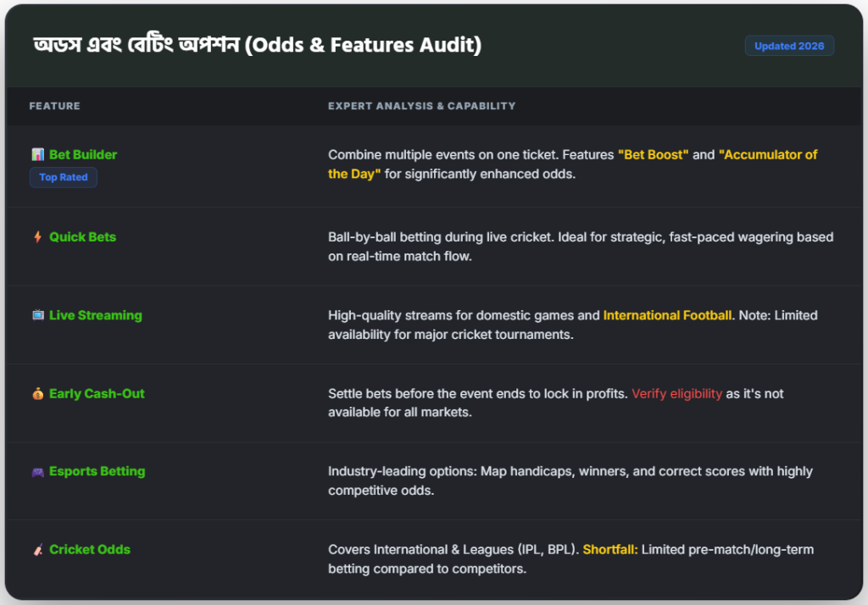This screenshot has height=605, width=868.
Task: Click the red Verify eligibility text
Action: 676,394
